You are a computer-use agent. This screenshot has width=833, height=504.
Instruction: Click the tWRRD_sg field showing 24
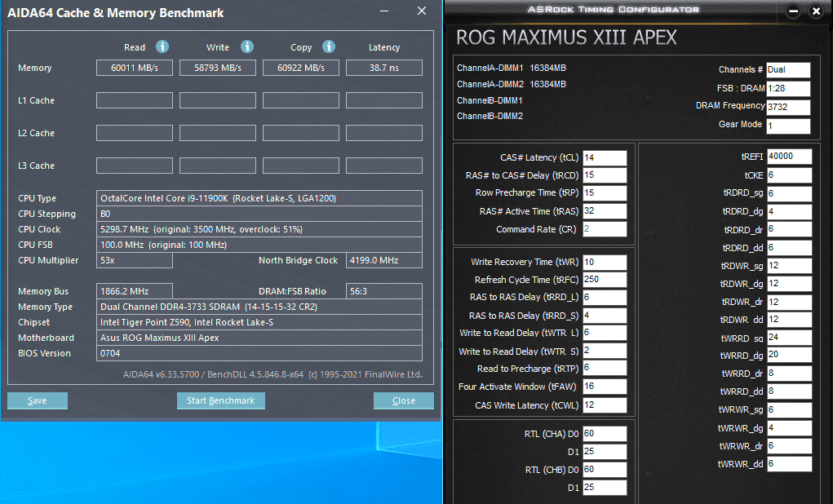pos(790,338)
